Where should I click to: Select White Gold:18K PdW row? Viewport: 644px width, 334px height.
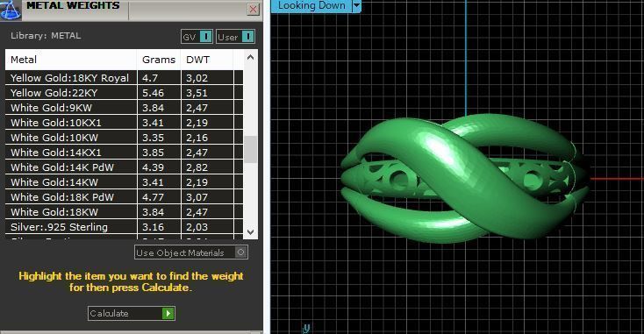[124, 197]
